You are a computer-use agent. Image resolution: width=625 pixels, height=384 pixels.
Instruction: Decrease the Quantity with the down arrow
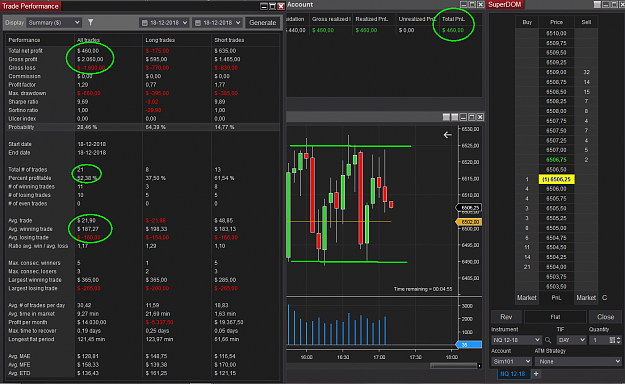pos(618,342)
